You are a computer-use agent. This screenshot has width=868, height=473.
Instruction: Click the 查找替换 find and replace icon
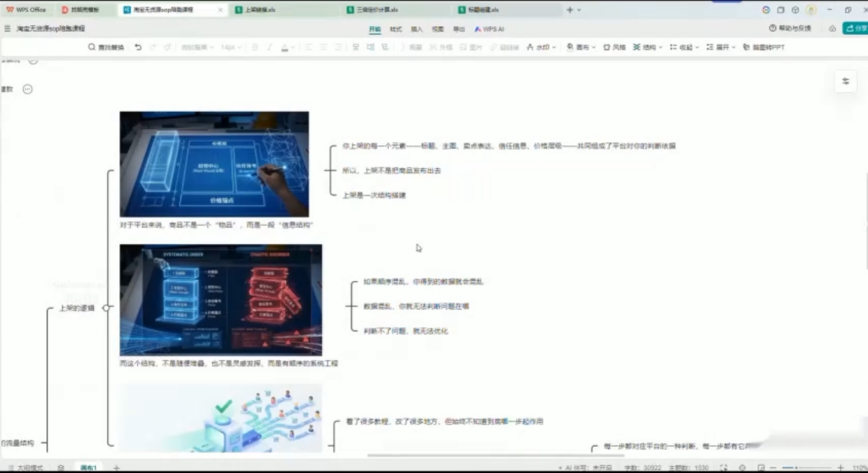(x=91, y=47)
